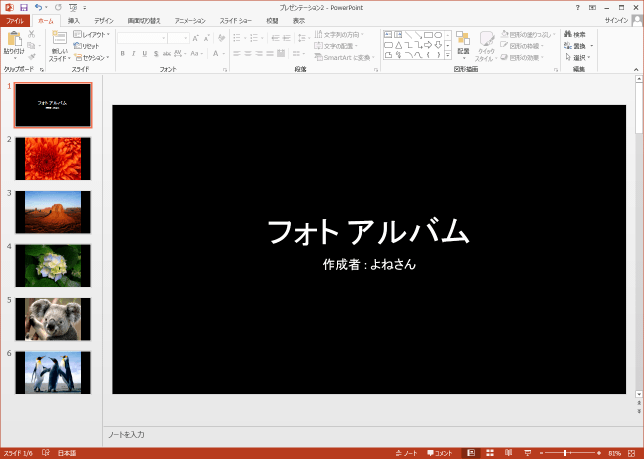Viewport: 644px width, 459px height.
Task: Expand the Section (セクション) dropdown
Action: pyautogui.click(x=94, y=58)
